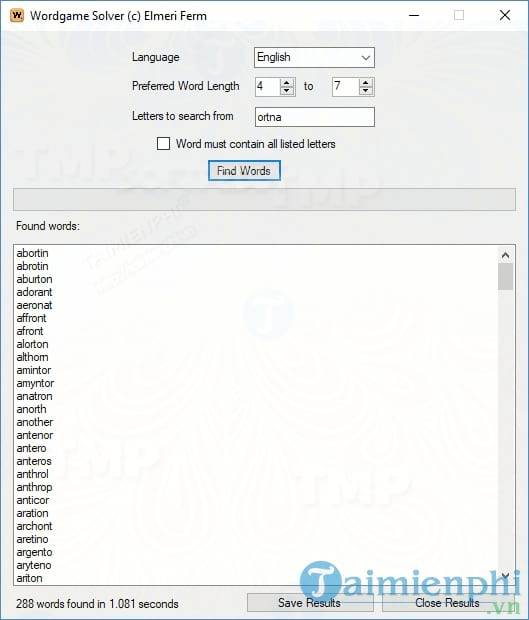Increase the maximum word length stepper

(366, 82)
